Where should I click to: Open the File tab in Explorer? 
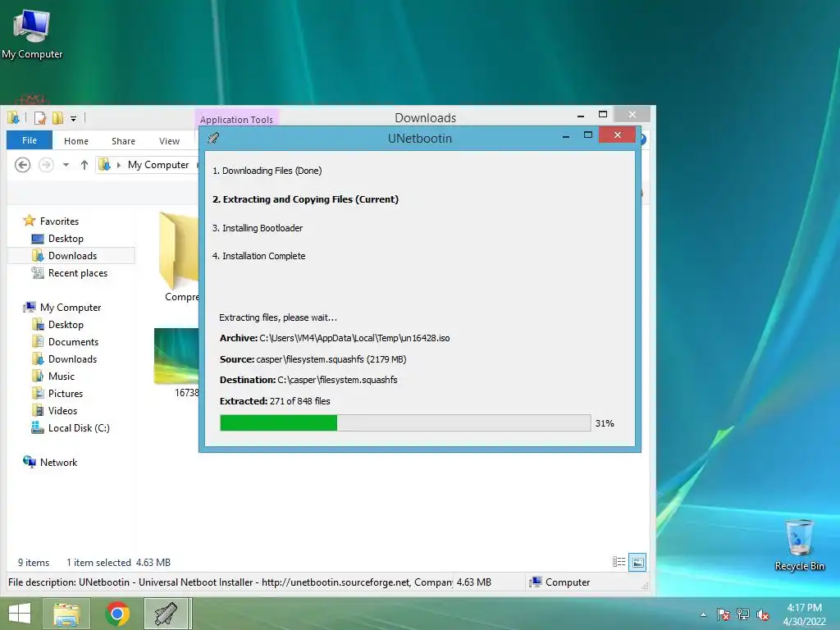point(30,140)
